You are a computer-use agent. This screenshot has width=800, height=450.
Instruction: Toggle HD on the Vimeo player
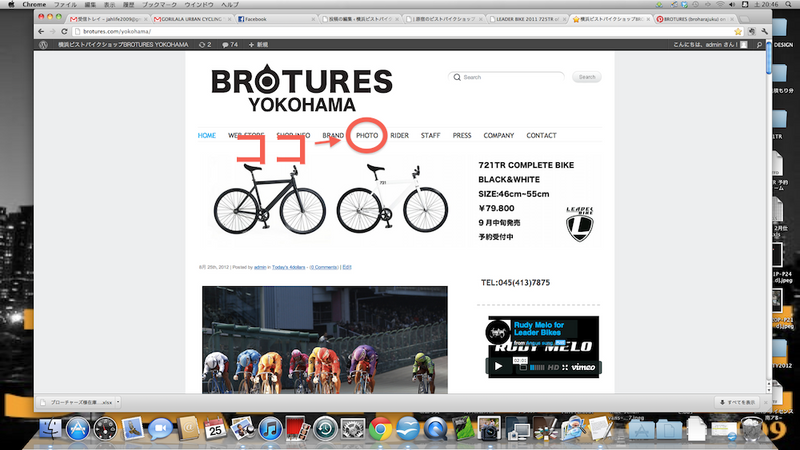pos(553,367)
